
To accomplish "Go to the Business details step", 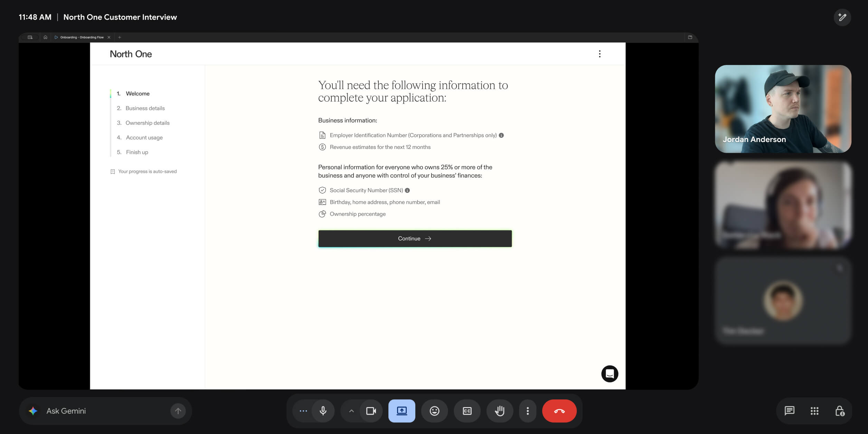I will (x=141, y=108).
